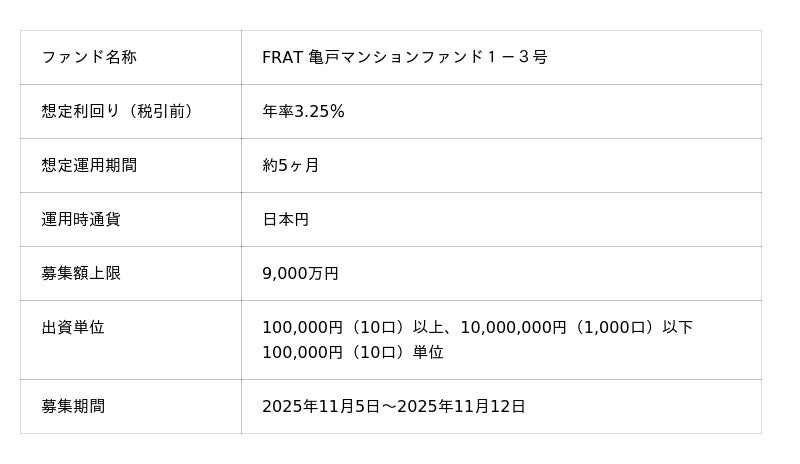The width and height of the screenshot is (800, 464).
Task: Select the 100,000円（10口）単位 line
Action: (352, 352)
